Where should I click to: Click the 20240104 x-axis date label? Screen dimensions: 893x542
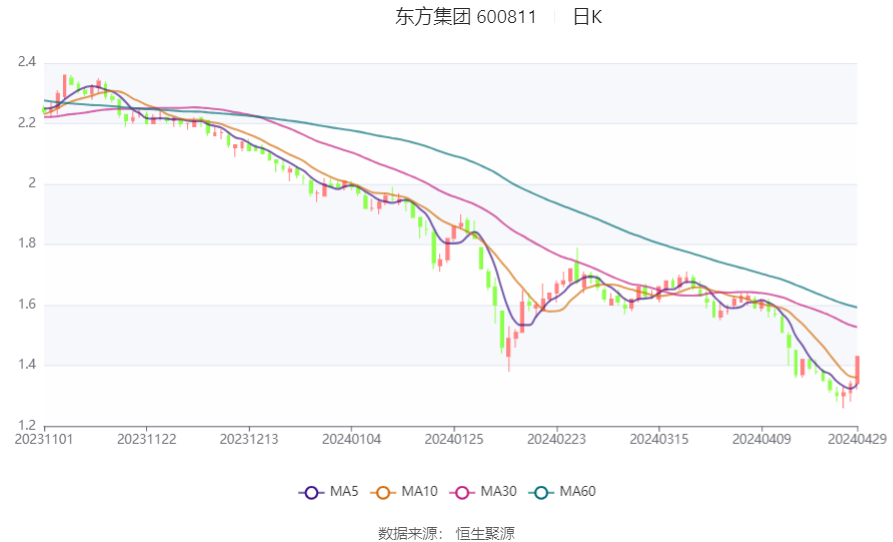click(351, 440)
